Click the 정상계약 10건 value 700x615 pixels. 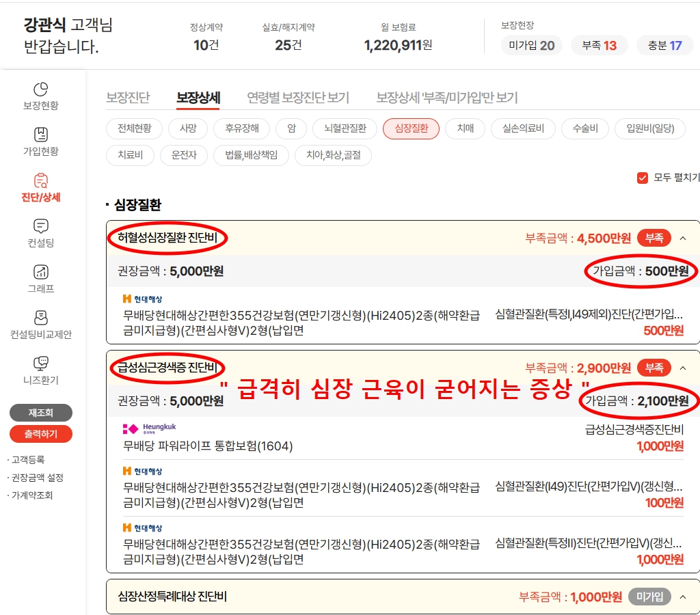206,45
